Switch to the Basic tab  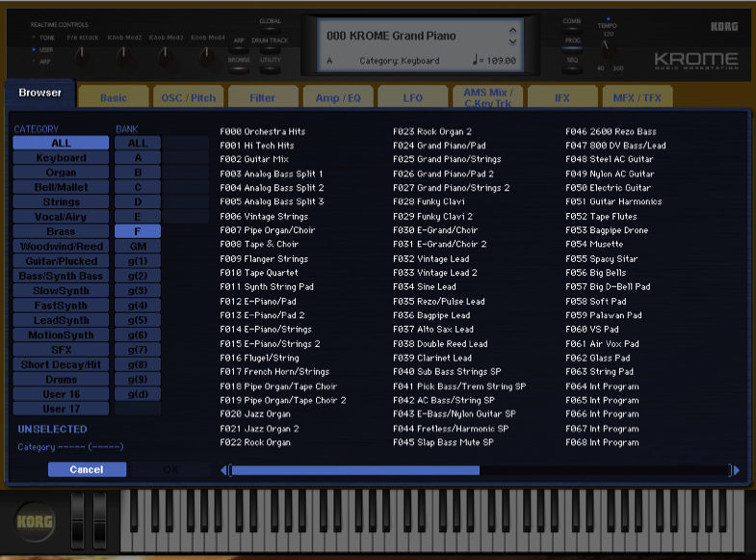(114, 97)
